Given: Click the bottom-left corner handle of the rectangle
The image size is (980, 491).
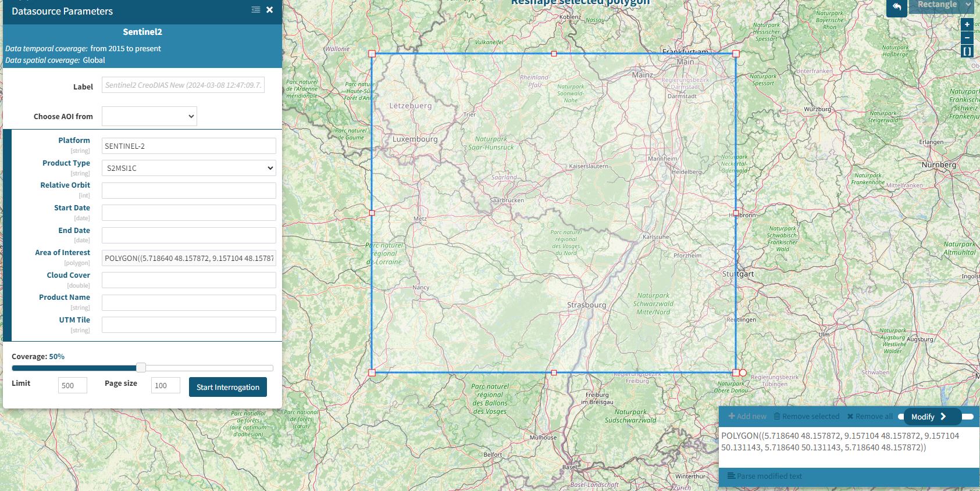Looking at the screenshot, I should pos(372,372).
